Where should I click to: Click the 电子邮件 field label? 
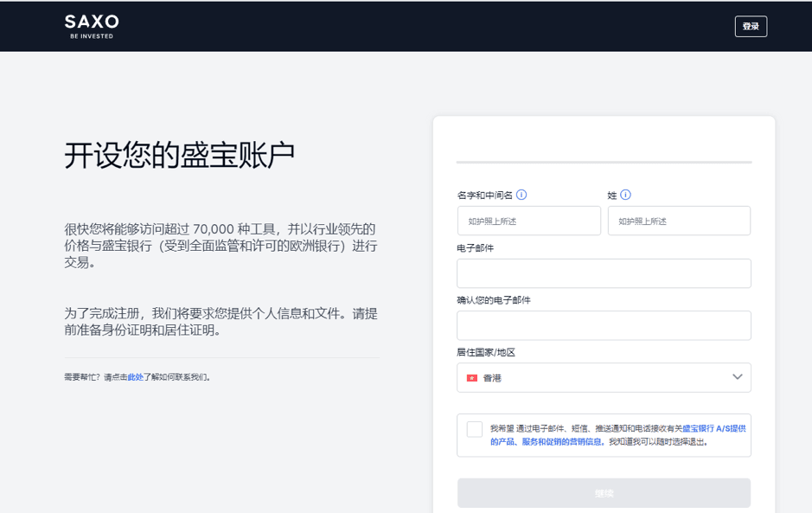click(476, 247)
